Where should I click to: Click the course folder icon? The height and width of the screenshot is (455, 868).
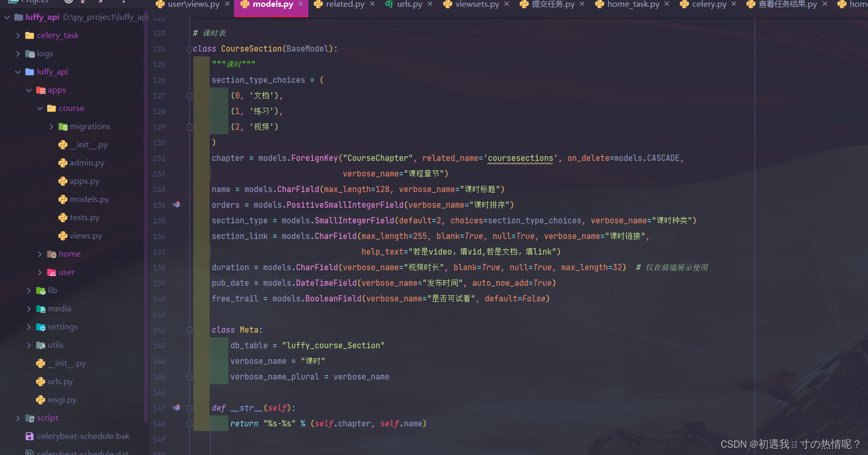51,108
